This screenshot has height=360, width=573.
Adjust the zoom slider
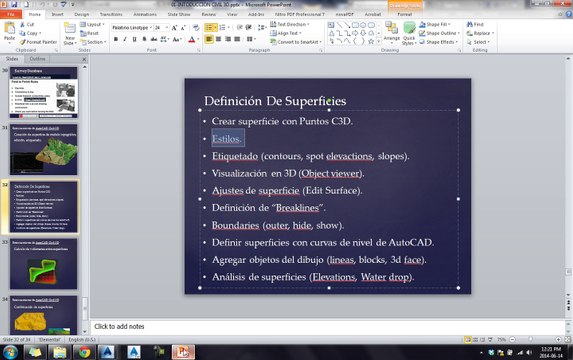530,340
